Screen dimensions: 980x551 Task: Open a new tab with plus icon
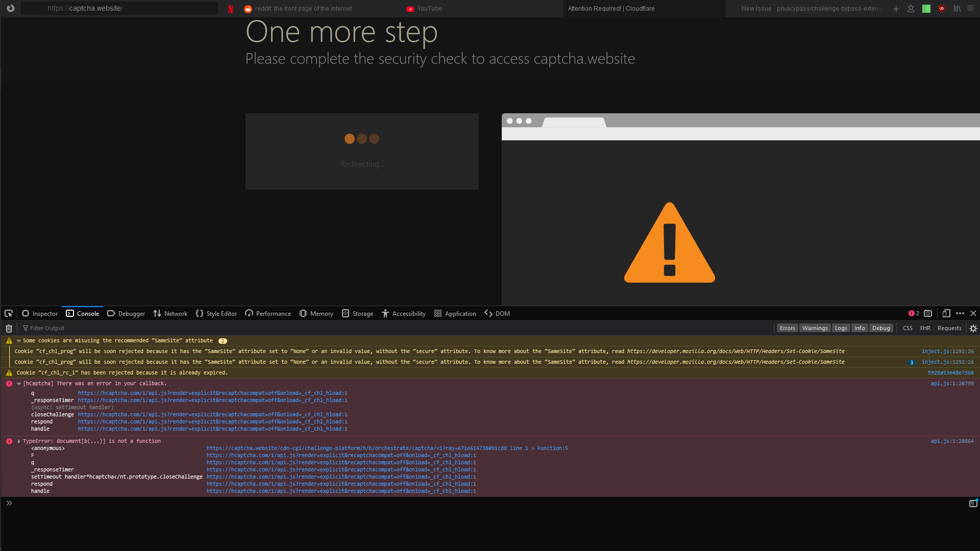[896, 9]
